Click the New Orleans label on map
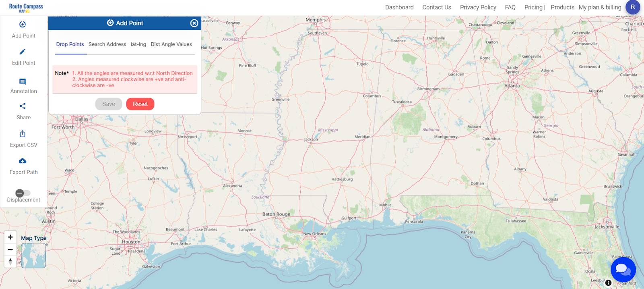The image size is (644, 289). 315,234
